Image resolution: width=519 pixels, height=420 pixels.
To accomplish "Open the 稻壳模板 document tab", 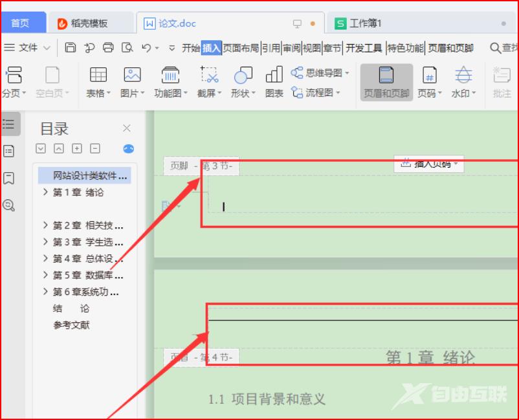I will (91, 23).
